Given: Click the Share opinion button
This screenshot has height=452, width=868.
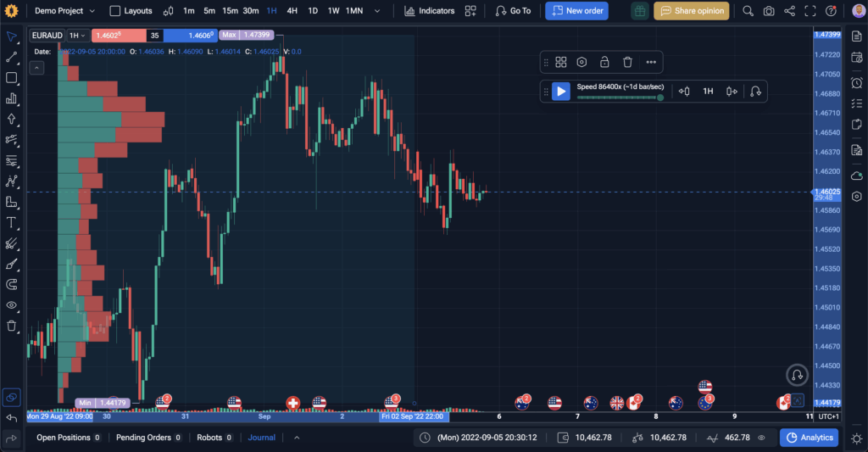Looking at the screenshot, I should click(692, 11).
